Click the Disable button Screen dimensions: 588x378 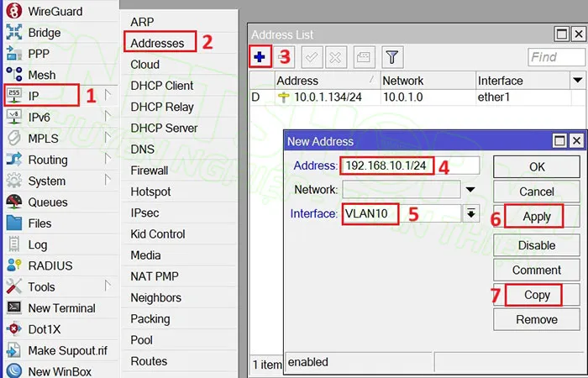click(x=537, y=245)
